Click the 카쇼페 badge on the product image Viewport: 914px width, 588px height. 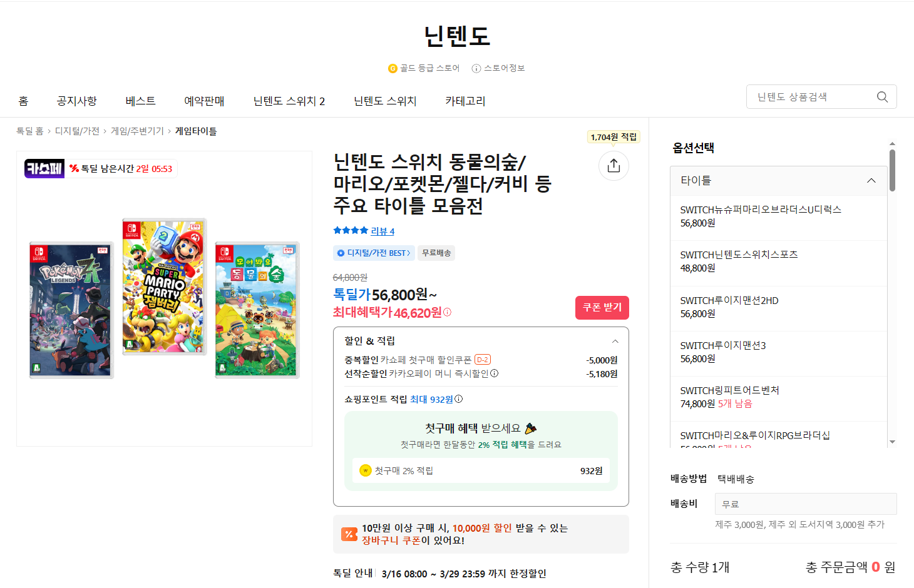(x=44, y=168)
